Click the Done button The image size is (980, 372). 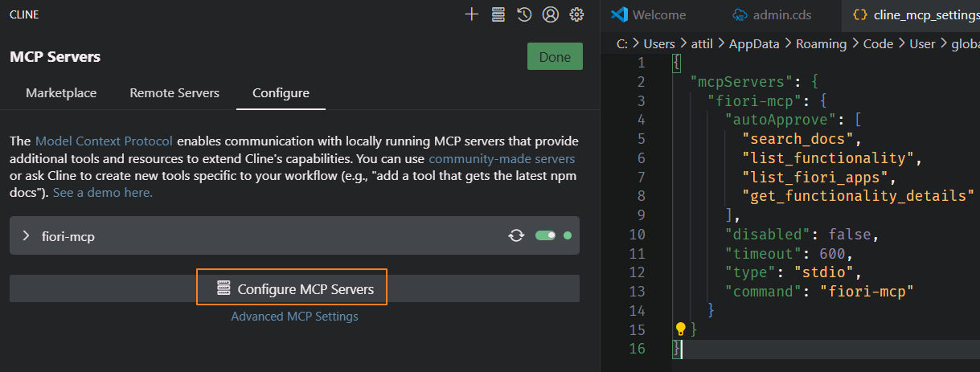(555, 57)
